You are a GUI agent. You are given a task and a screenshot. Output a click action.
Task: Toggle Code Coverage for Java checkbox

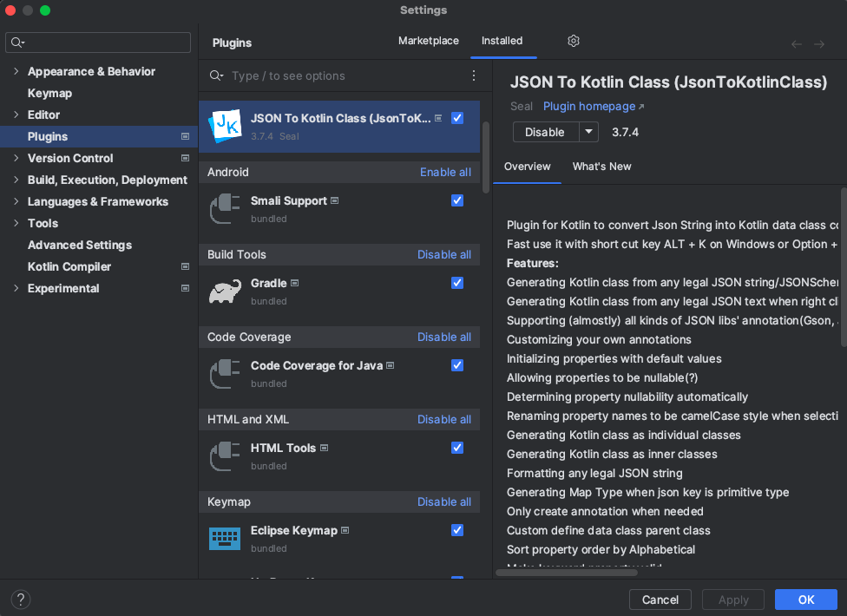[457, 365]
